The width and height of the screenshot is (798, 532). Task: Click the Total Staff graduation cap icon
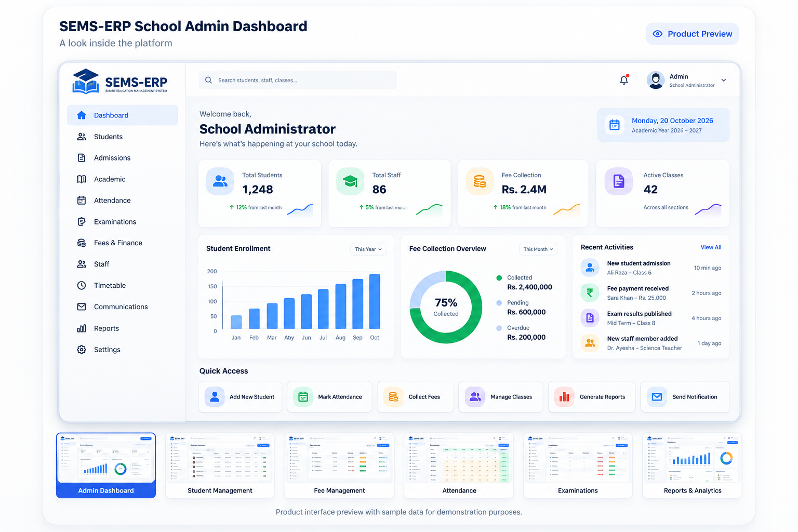point(350,181)
